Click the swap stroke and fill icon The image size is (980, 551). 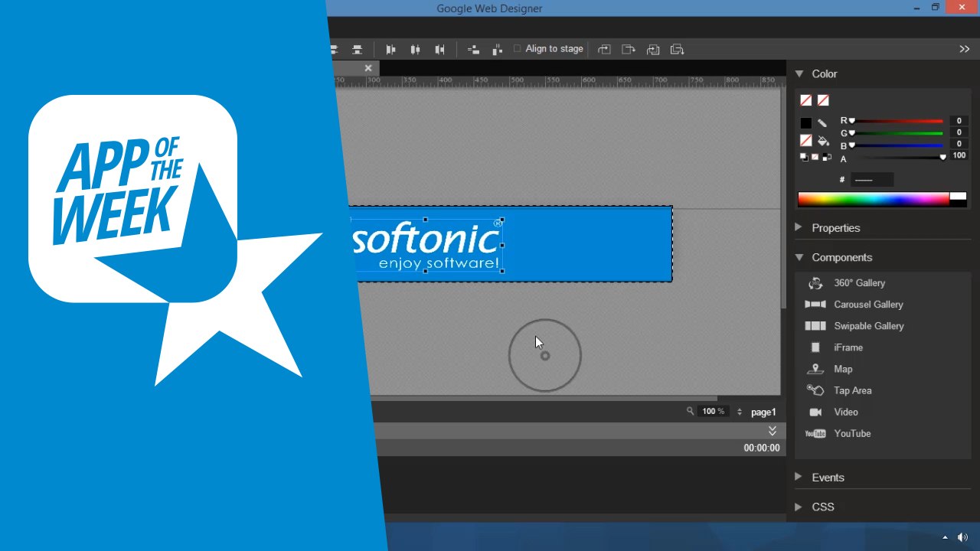[827, 157]
